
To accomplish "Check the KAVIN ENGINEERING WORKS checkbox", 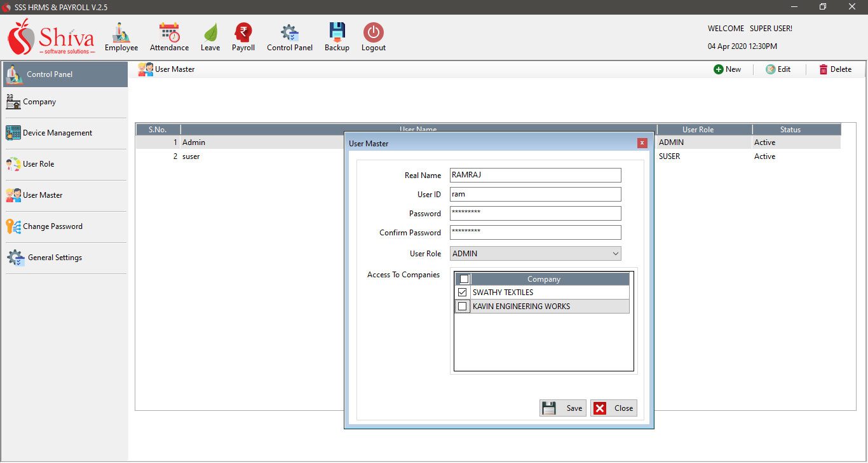I will click(x=463, y=307).
